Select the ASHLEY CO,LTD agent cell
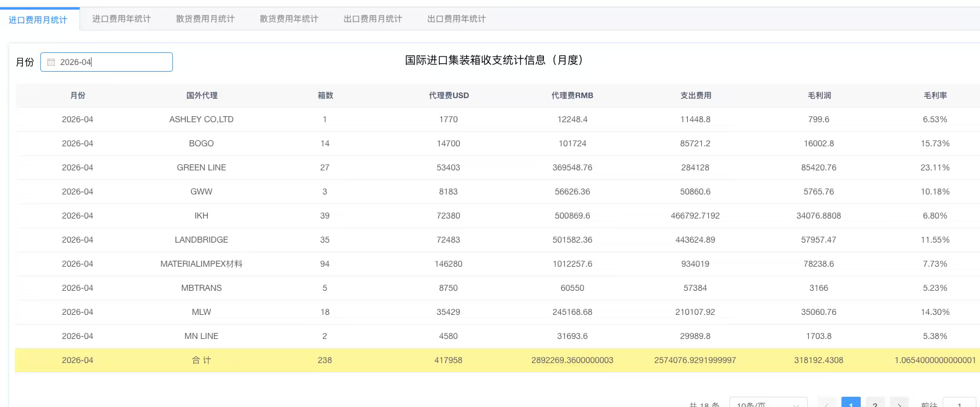The height and width of the screenshot is (407, 980). pyautogui.click(x=201, y=119)
